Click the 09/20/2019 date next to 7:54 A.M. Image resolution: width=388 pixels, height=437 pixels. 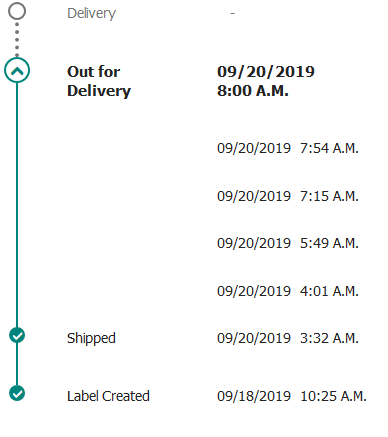coord(254,148)
